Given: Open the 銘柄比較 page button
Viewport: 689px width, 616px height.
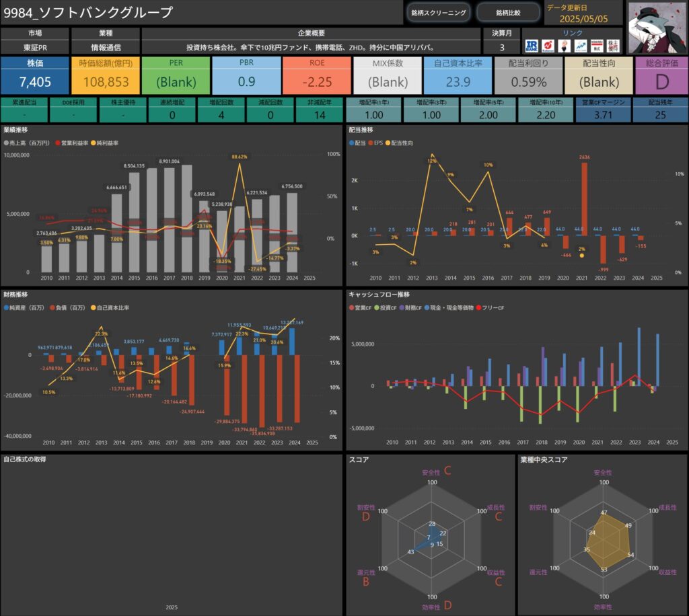Looking at the screenshot, I should pos(508,13).
